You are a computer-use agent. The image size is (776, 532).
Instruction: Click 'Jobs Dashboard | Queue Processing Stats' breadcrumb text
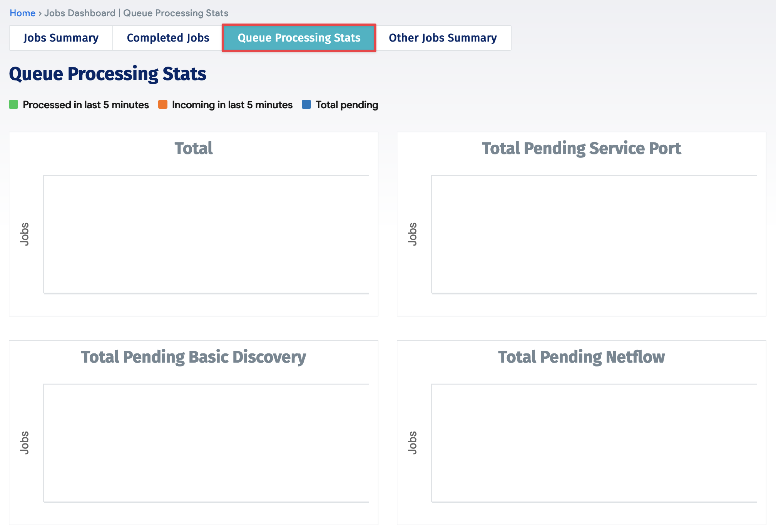[x=136, y=13]
